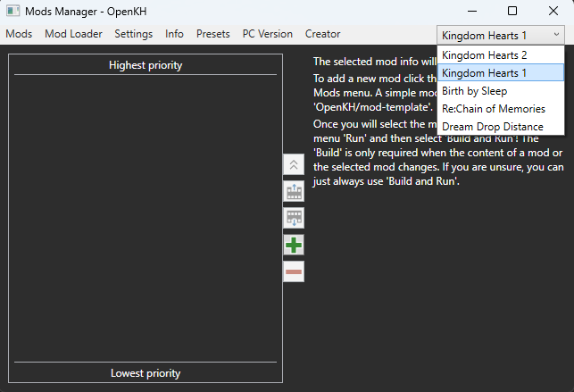Select Kingdom Hearts 2 from the list
Viewport: 574px width, 392px height.
tap(501, 54)
